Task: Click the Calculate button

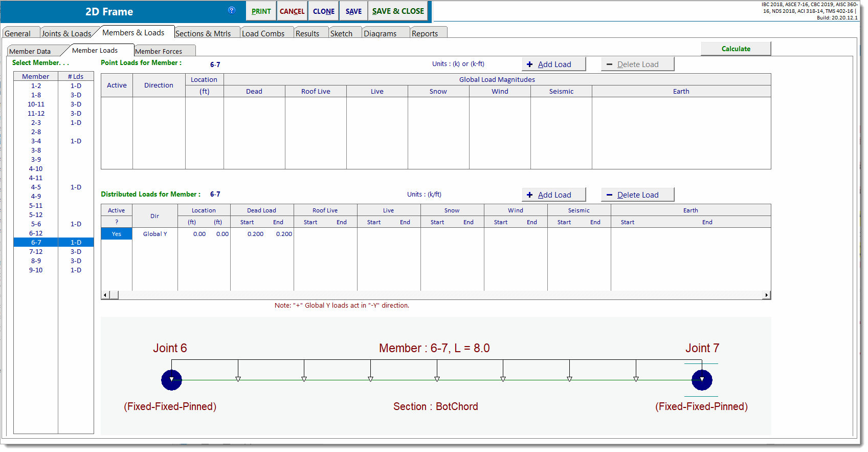Action: pyautogui.click(x=736, y=49)
